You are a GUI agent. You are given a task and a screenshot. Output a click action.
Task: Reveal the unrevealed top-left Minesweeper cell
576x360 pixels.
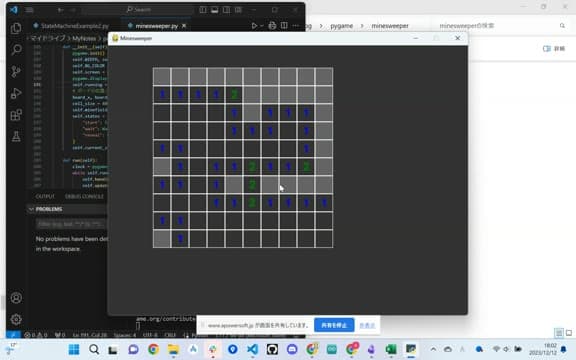162,76
